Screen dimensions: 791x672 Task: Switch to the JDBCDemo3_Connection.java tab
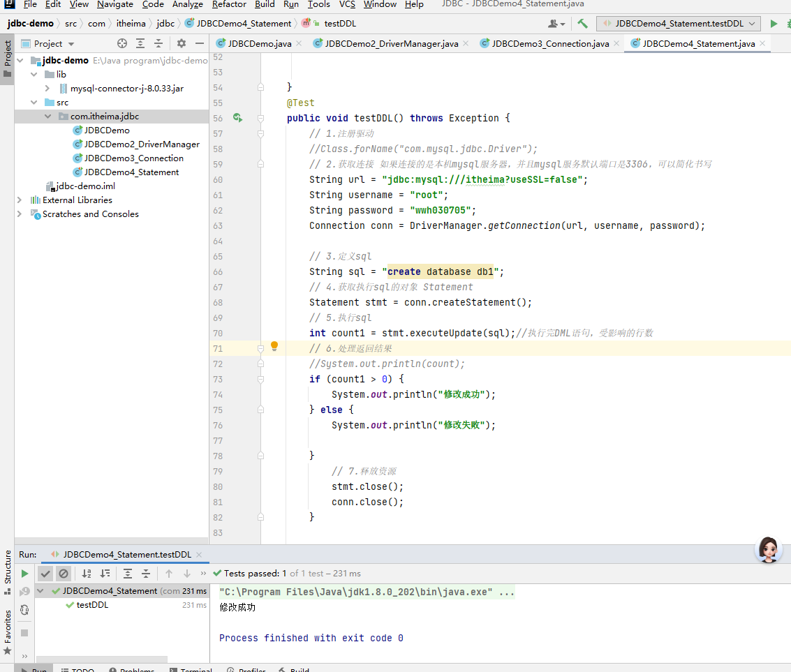(x=550, y=43)
